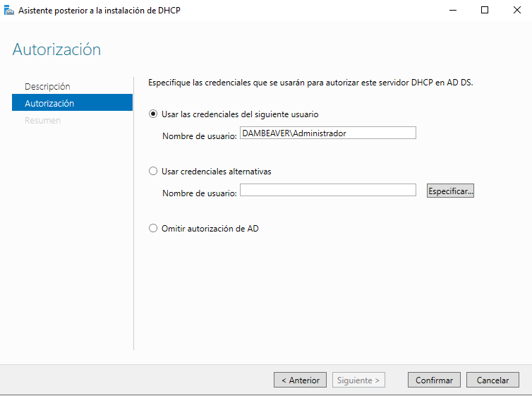Select the Autorización step in sidebar

[x=72, y=103]
